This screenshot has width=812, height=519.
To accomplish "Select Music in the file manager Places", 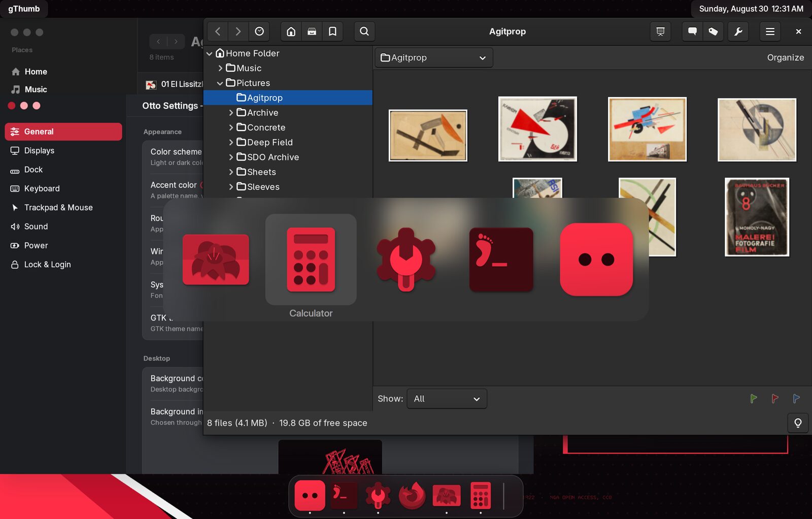I will click(36, 89).
